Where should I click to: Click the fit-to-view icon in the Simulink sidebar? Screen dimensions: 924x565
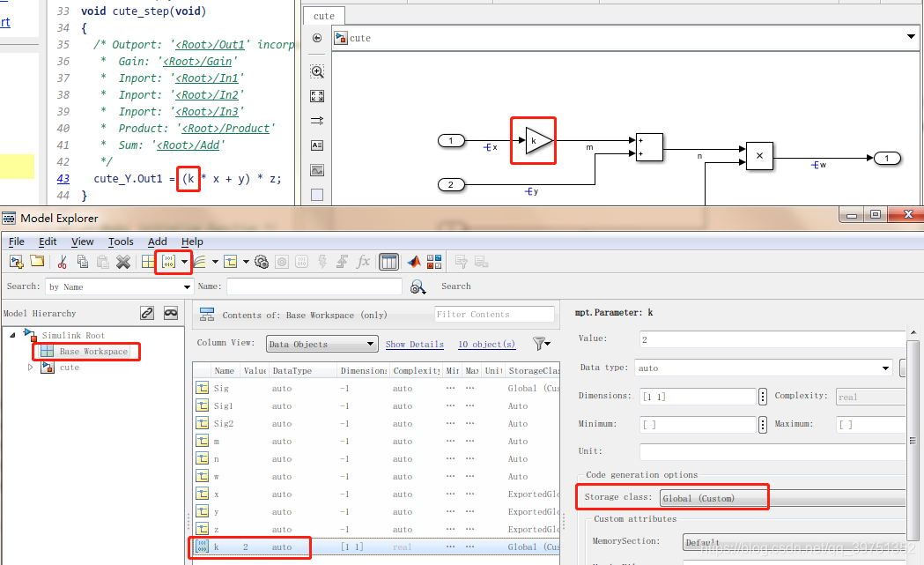316,95
